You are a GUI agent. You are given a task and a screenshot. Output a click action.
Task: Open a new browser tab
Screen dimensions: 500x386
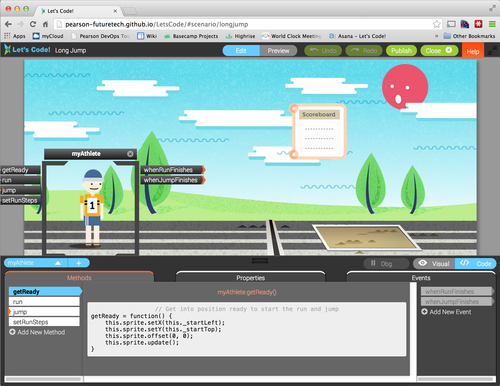tap(130, 11)
